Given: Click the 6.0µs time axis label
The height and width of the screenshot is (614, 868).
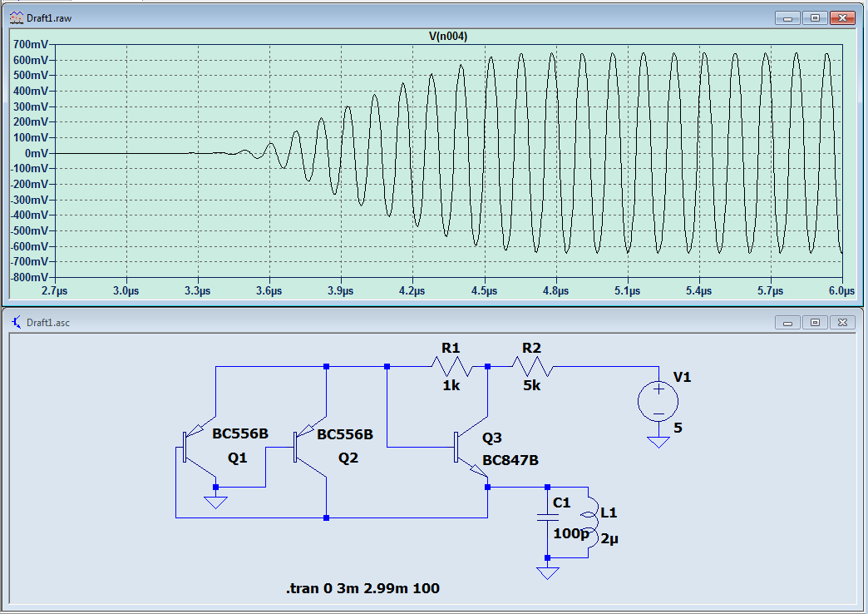Looking at the screenshot, I should click(841, 290).
